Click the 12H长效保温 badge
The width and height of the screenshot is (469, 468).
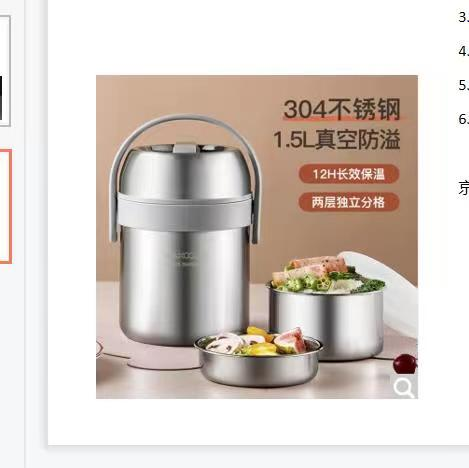pos(349,174)
